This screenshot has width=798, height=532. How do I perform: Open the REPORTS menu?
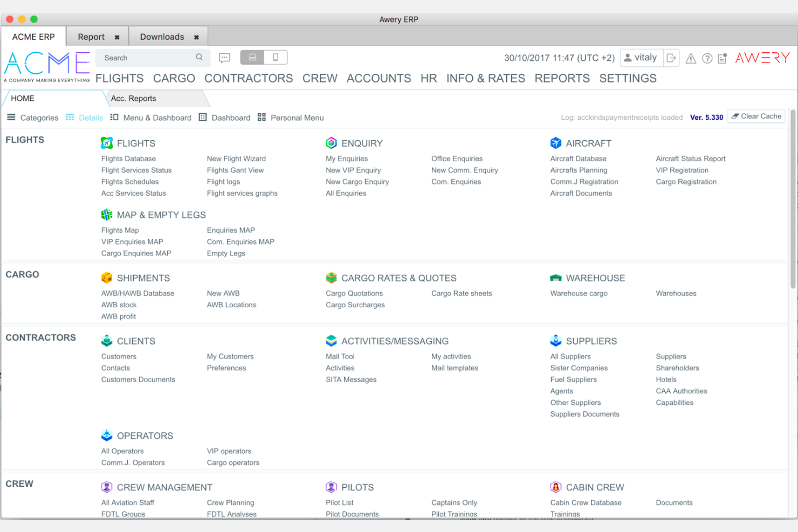click(562, 78)
